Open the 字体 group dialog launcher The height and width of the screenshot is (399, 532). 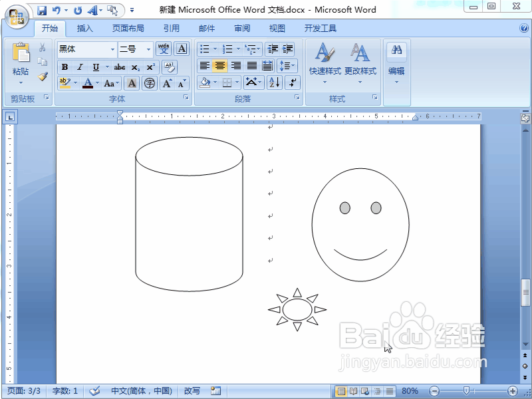pyautogui.click(x=185, y=98)
